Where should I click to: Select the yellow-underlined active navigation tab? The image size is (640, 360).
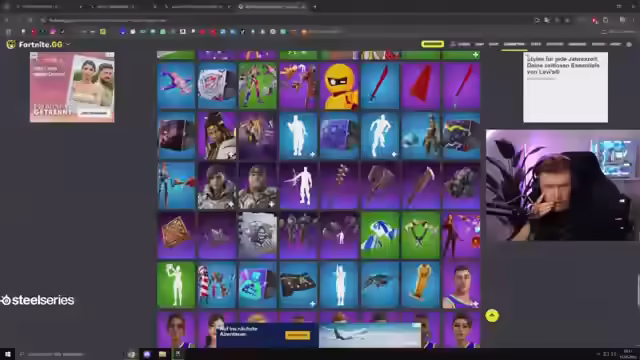coord(514,44)
